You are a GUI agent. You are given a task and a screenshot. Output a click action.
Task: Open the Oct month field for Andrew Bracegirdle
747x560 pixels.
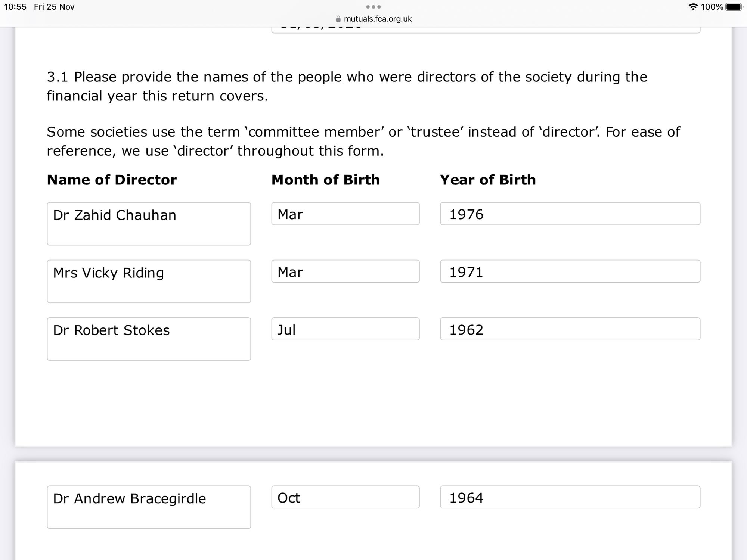(345, 497)
